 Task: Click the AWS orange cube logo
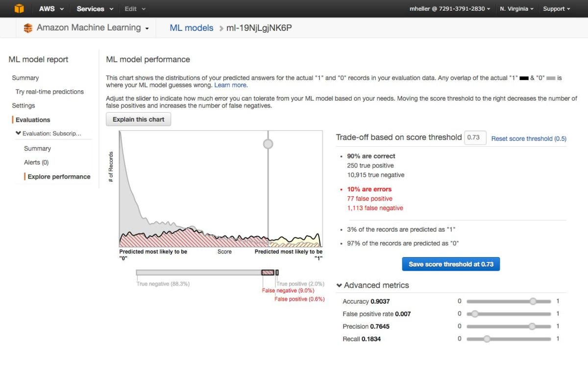[19, 9]
